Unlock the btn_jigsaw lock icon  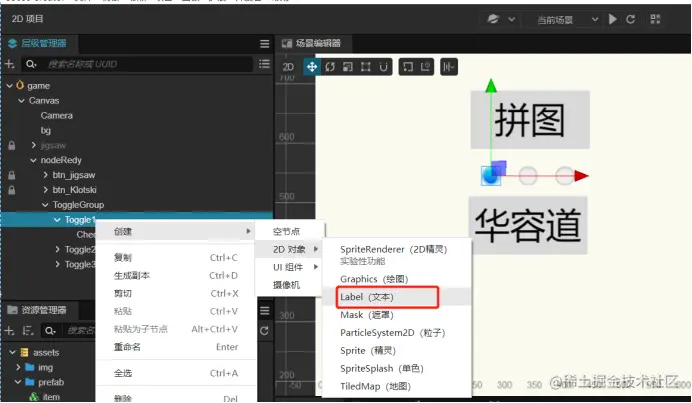12,175
